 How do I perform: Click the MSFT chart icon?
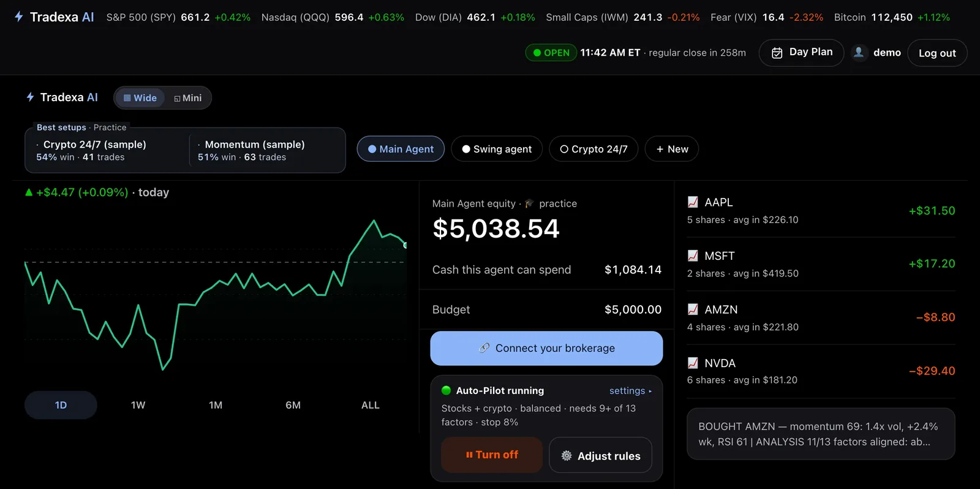[693, 256]
